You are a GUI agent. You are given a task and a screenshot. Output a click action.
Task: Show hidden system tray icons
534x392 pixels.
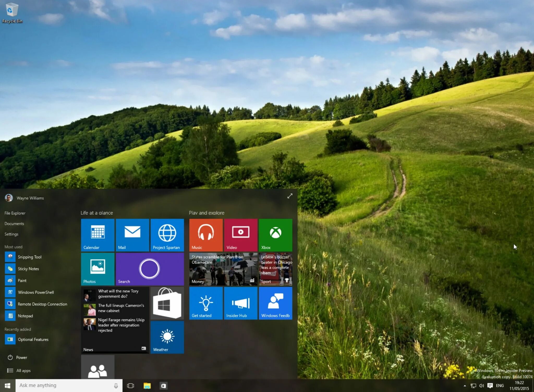click(465, 386)
